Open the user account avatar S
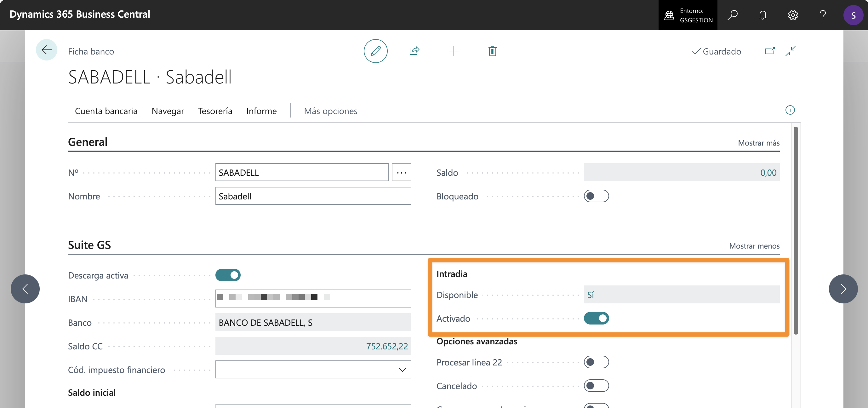 853,15
